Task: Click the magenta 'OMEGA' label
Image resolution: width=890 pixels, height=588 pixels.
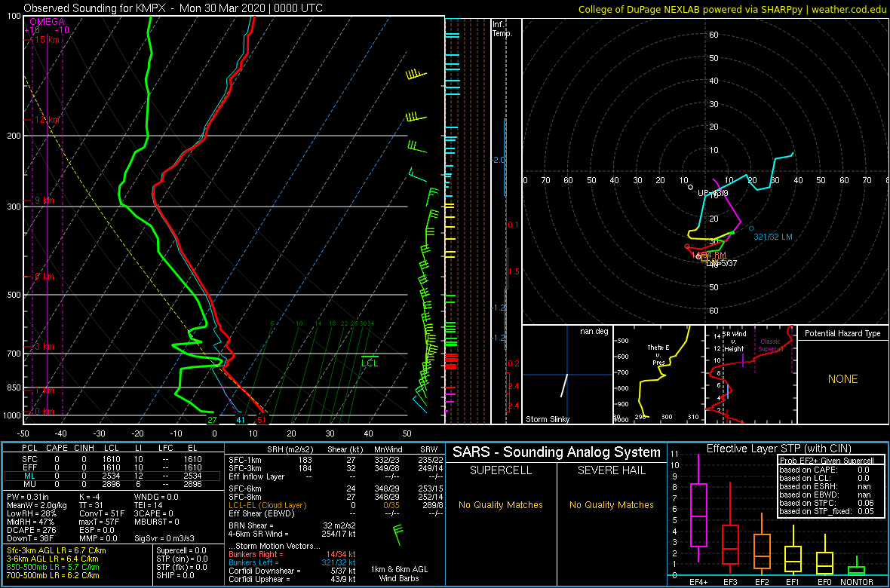Action: tap(47, 22)
